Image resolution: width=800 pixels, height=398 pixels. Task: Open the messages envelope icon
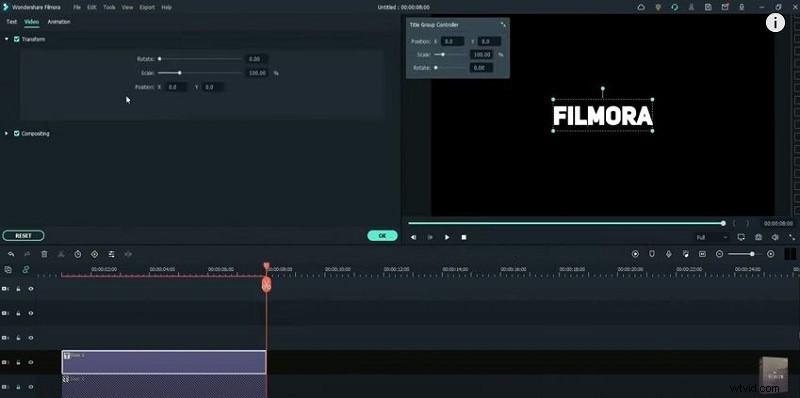[725, 7]
